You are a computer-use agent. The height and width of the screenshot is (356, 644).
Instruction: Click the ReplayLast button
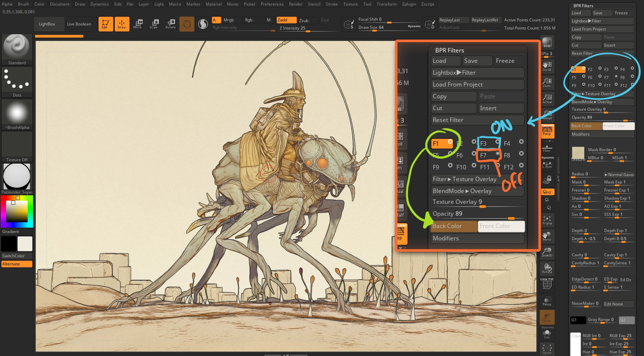454,20
